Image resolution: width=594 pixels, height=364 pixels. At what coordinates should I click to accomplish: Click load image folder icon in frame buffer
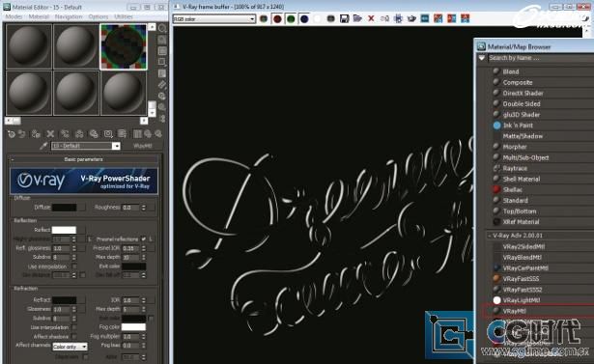[357, 18]
